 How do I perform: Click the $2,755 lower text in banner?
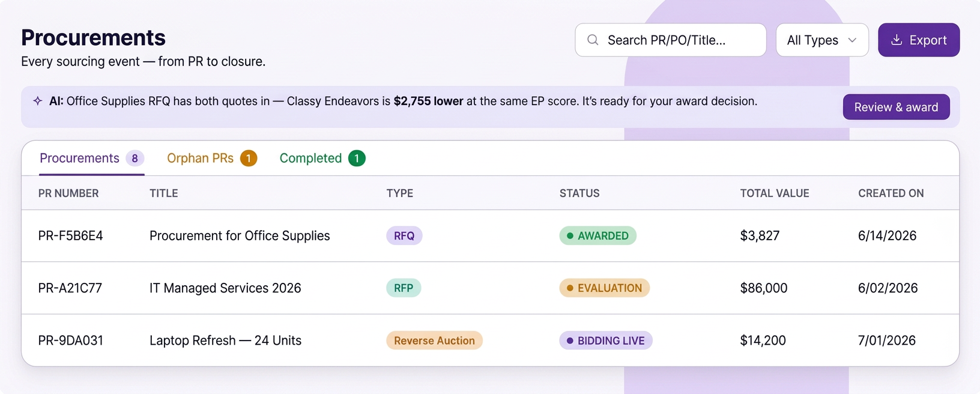pyautogui.click(x=428, y=101)
